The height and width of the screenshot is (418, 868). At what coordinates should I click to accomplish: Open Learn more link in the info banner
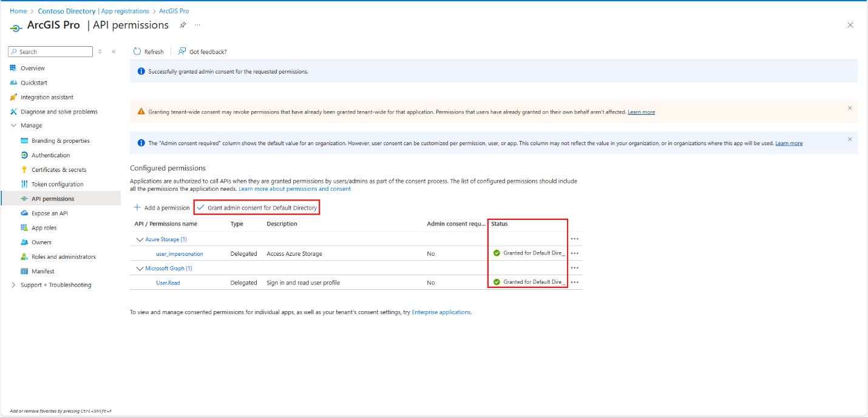tap(789, 143)
